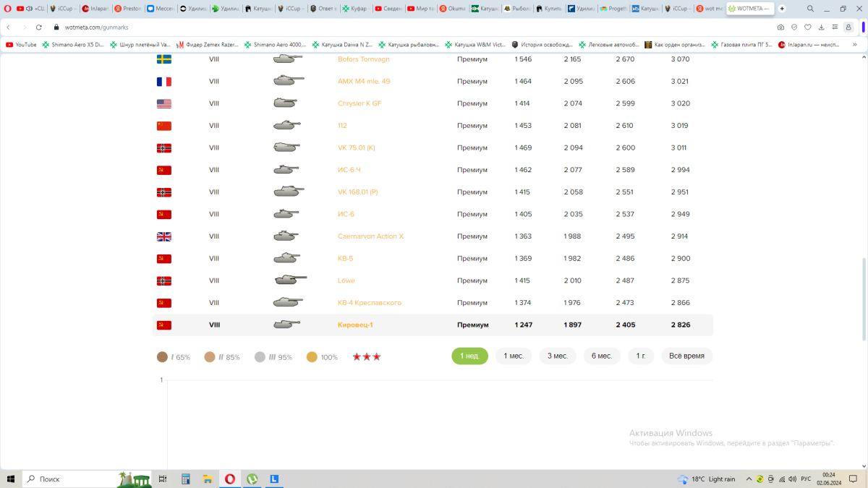
Task: Click the browser forward arrow
Action: pos(23,27)
